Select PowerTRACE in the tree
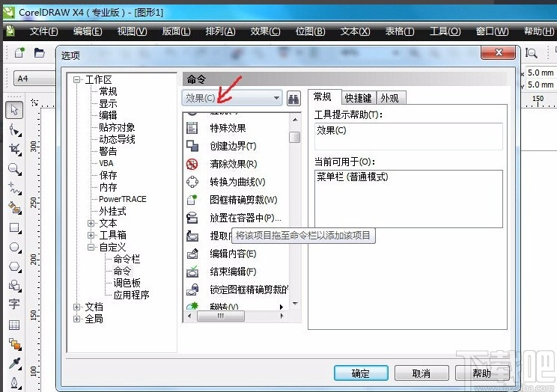 123,199
